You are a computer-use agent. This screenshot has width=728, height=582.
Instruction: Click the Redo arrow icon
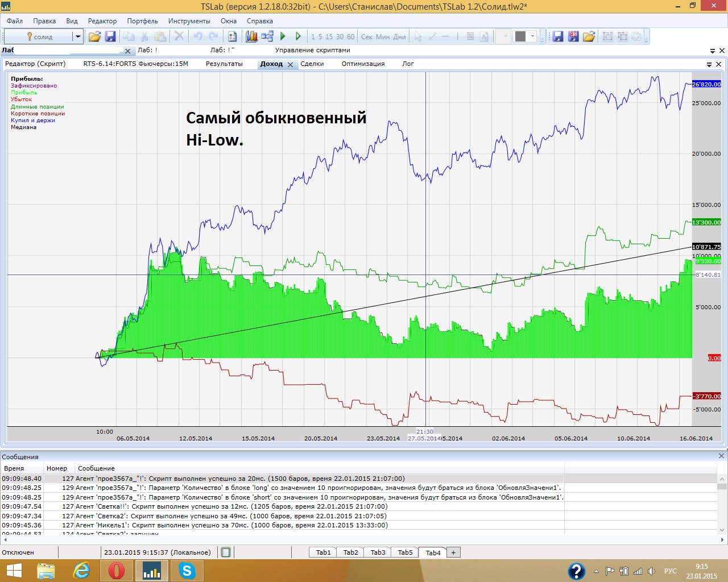[214, 36]
